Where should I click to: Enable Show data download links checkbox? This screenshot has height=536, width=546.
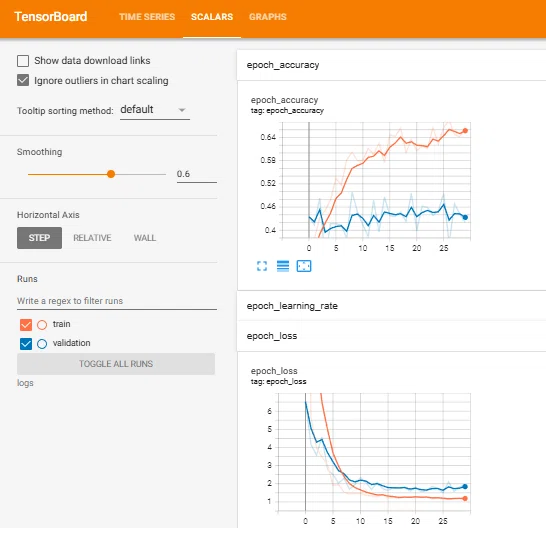pyautogui.click(x=23, y=62)
